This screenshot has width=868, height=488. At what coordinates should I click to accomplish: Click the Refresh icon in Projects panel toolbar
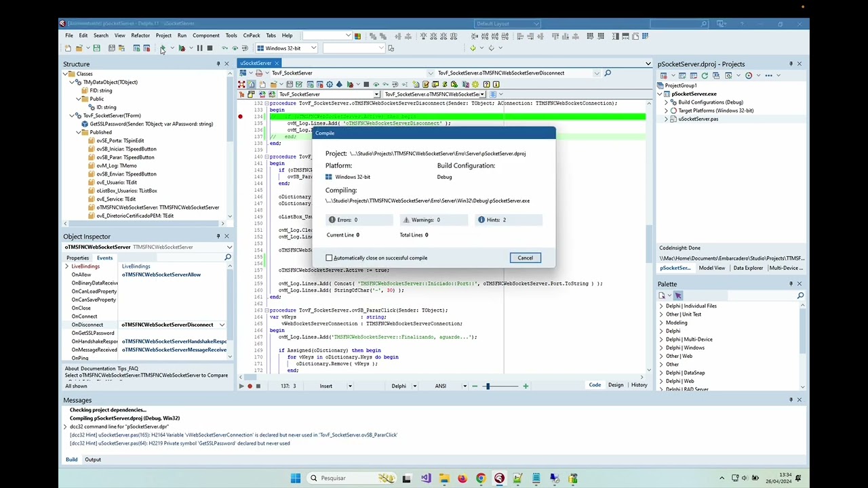(x=705, y=75)
